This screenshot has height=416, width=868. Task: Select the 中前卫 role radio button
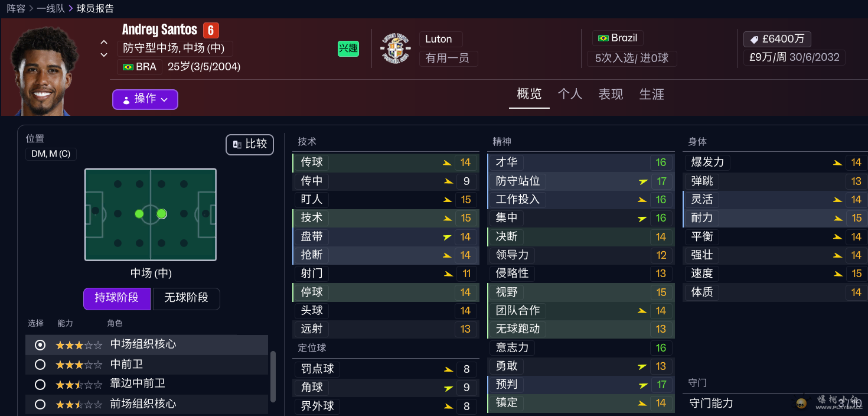coord(40,365)
